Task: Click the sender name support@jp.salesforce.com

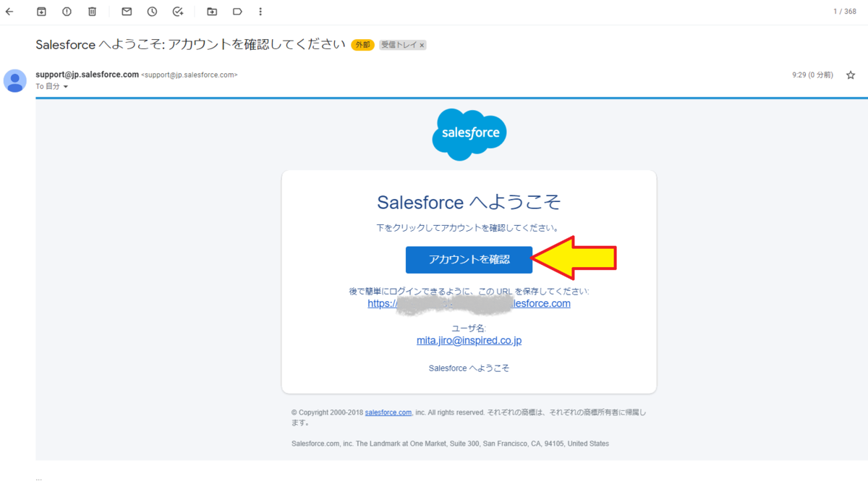Action: click(87, 74)
